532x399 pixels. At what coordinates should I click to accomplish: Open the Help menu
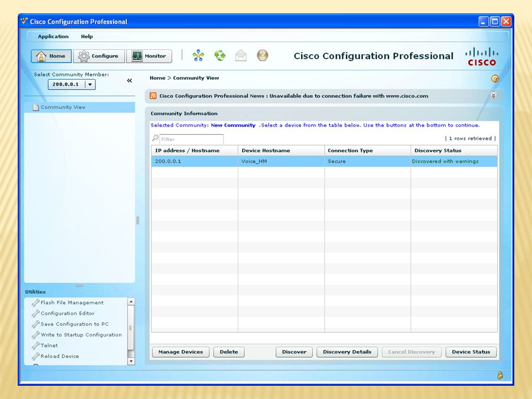(87, 37)
